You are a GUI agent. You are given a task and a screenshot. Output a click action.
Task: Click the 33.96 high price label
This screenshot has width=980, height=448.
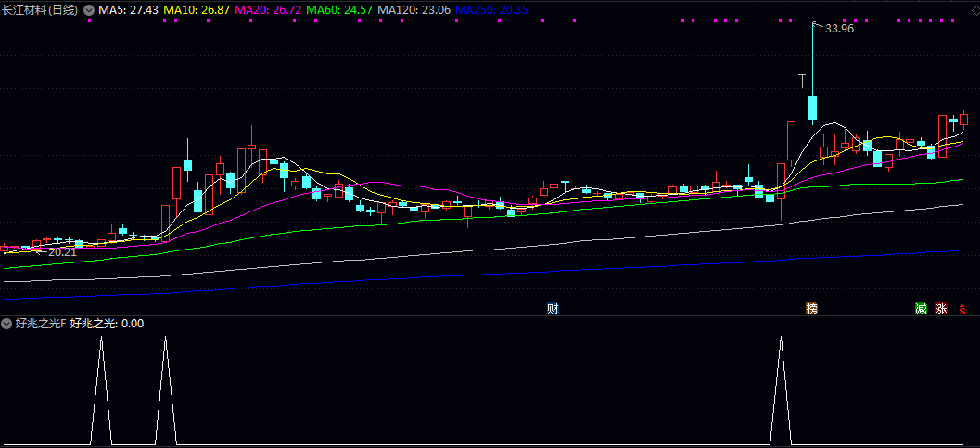point(839,28)
